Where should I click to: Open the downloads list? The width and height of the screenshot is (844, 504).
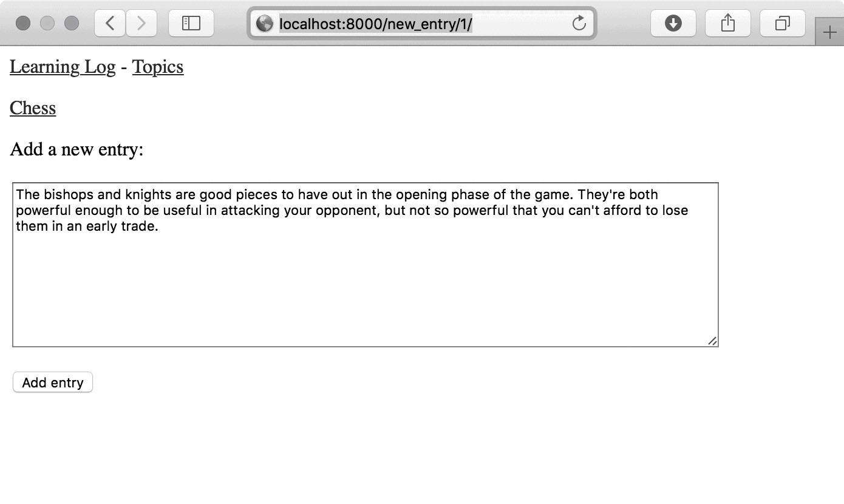click(673, 23)
